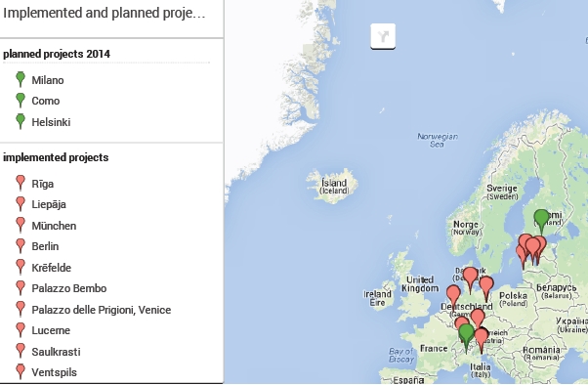Open the Berlin project entry
The height and width of the screenshot is (385, 588).
click(x=45, y=246)
